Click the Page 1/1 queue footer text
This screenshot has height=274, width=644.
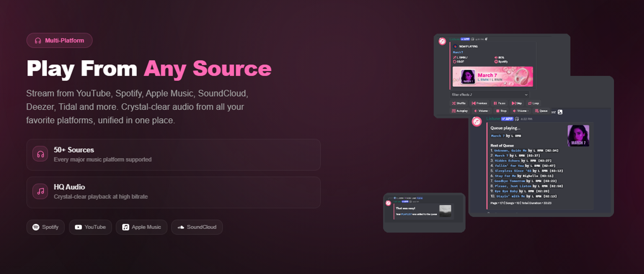pos(521,203)
